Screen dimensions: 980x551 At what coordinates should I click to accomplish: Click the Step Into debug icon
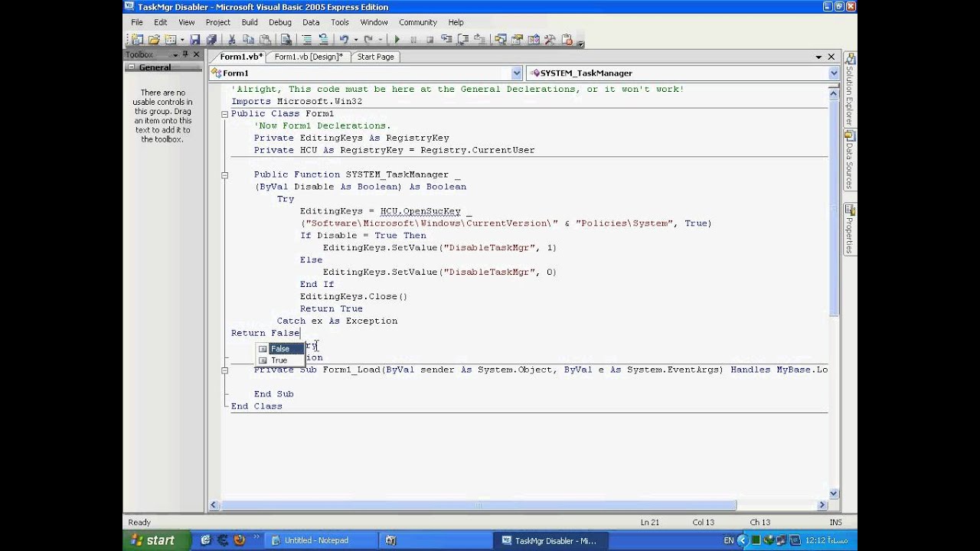[446, 40]
